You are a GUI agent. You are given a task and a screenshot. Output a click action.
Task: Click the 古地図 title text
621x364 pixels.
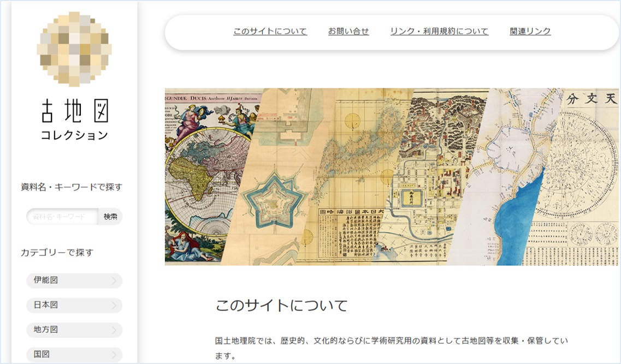[x=75, y=110]
